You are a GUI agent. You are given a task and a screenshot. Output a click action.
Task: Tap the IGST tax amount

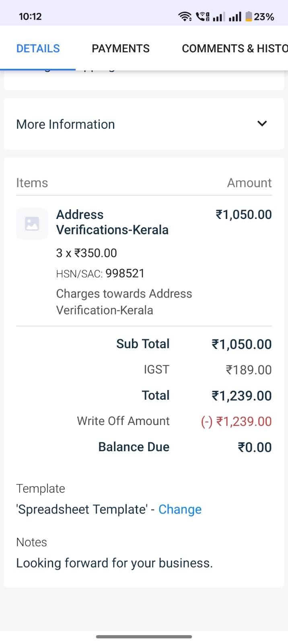click(x=249, y=370)
